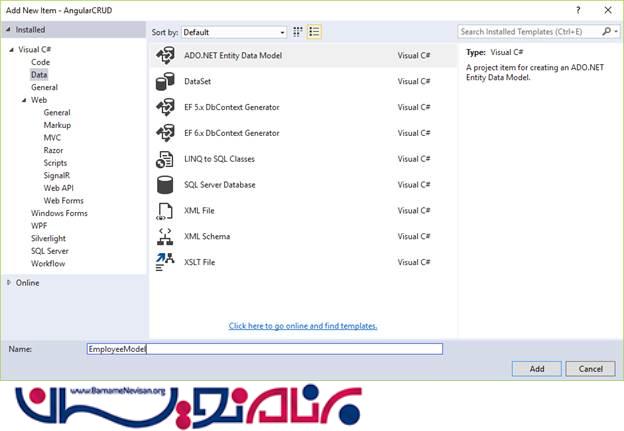This screenshot has height=431, width=624.
Task: Close the Add New Item dialog
Action: [x=608, y=10]
